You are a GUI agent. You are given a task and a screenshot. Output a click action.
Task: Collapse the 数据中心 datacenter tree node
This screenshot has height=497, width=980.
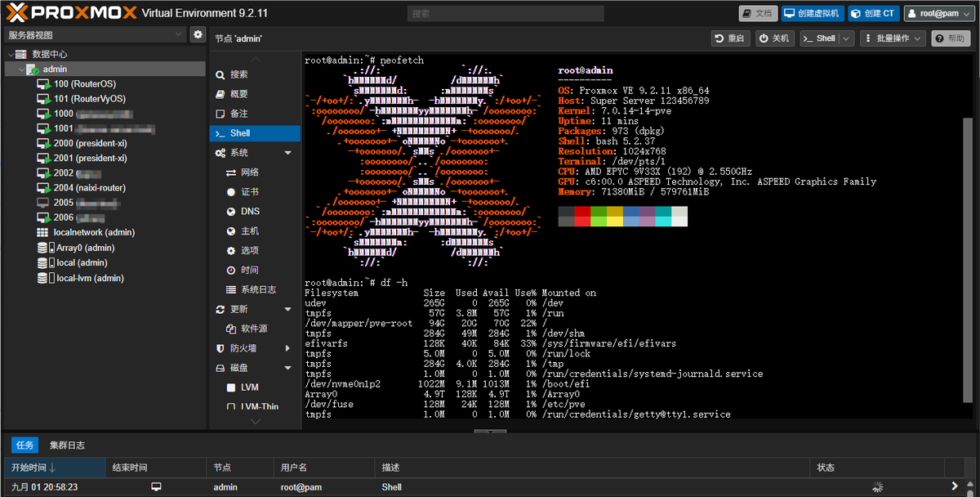coord(11,54)
